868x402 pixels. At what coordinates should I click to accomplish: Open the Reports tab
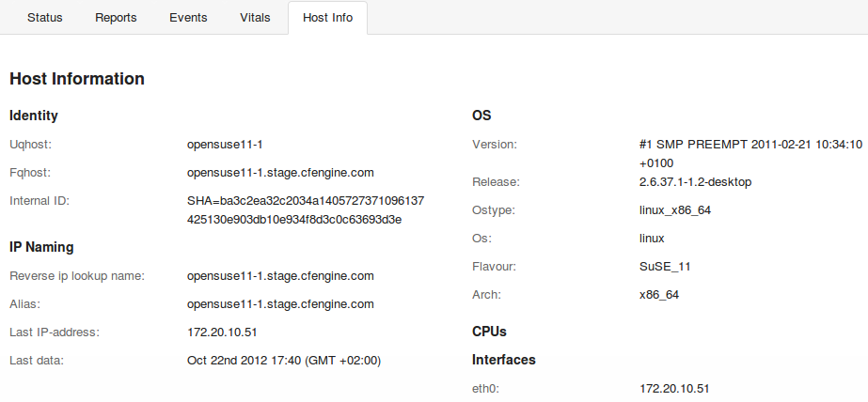[x=116, y=18]
